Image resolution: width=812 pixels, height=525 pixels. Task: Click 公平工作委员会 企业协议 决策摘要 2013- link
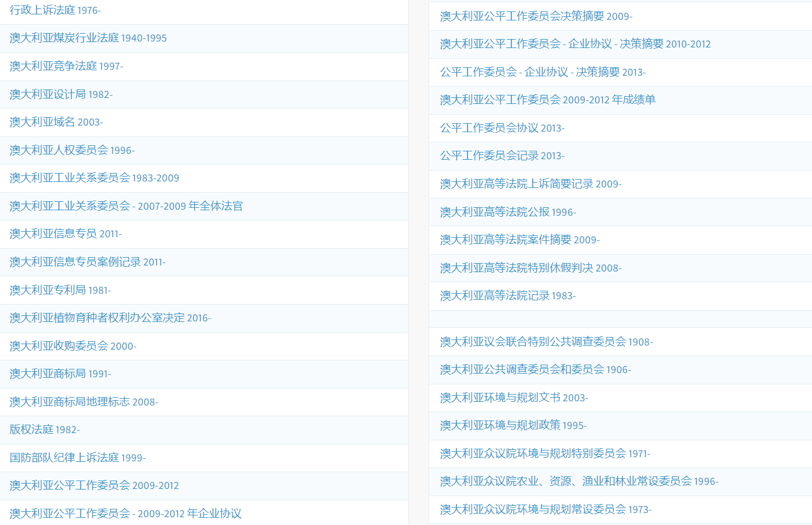[x=543, y=72]
